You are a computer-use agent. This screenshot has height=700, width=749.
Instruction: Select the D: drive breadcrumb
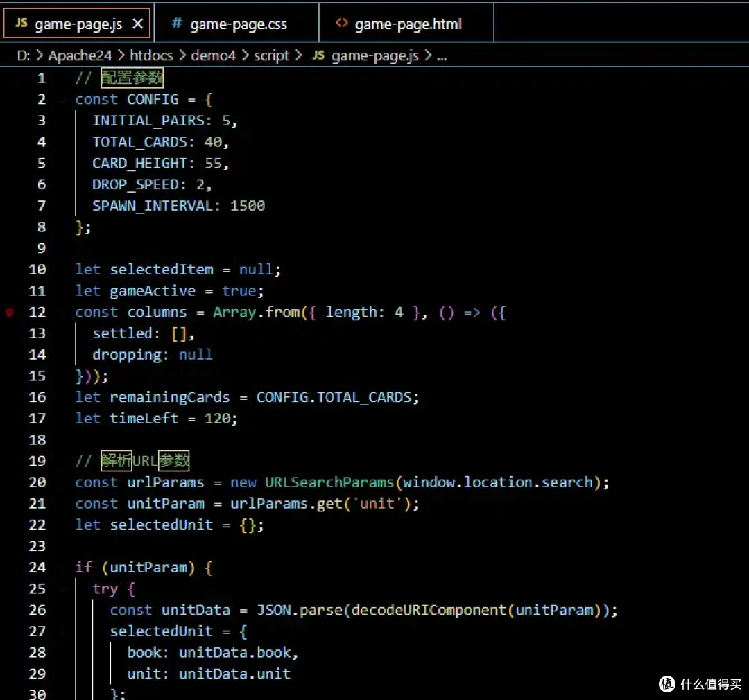click(24, 56)
